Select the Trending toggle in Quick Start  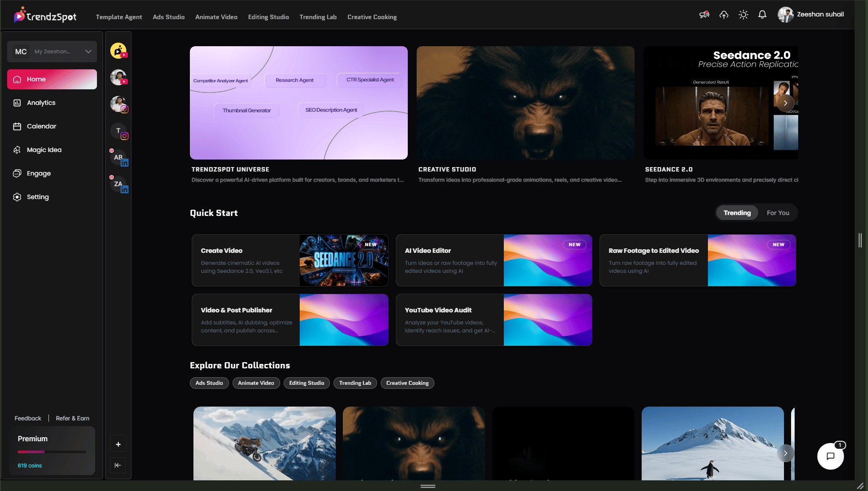(737, 213)
